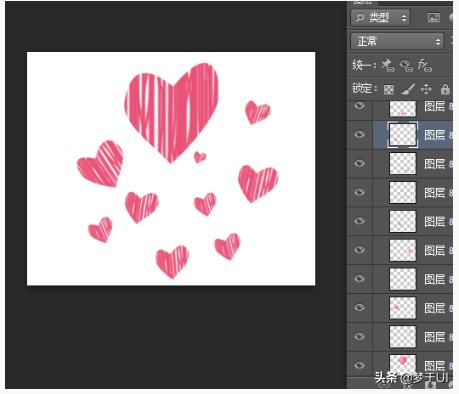Viewport: 459px width, 394px height.
Task: Click the filter for pixel layers icon
Action: pos(433,17)
